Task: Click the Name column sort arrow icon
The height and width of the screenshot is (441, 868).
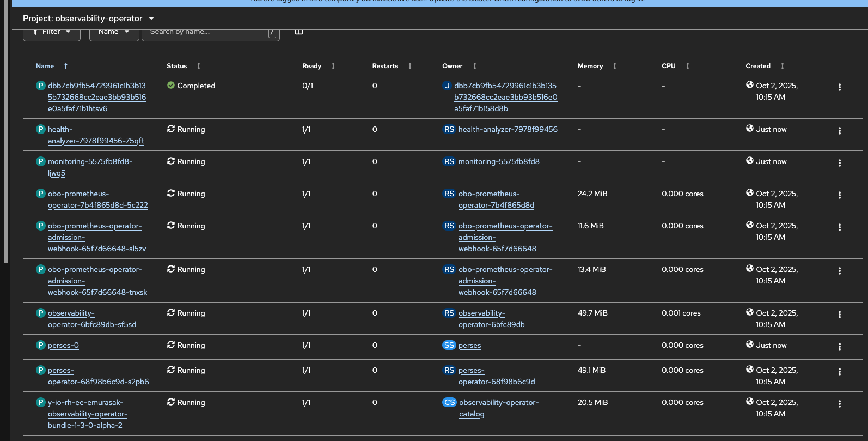Action: pos(66,66)
